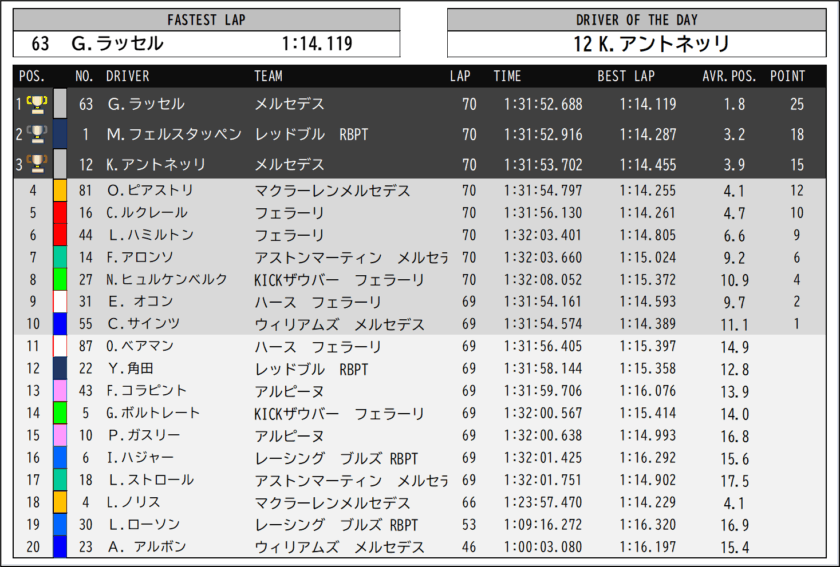Image resolution: width=840 pixels, height=567 pixels.
Task: Click driver name Y.角田
Action: click(x=131, y=369)
